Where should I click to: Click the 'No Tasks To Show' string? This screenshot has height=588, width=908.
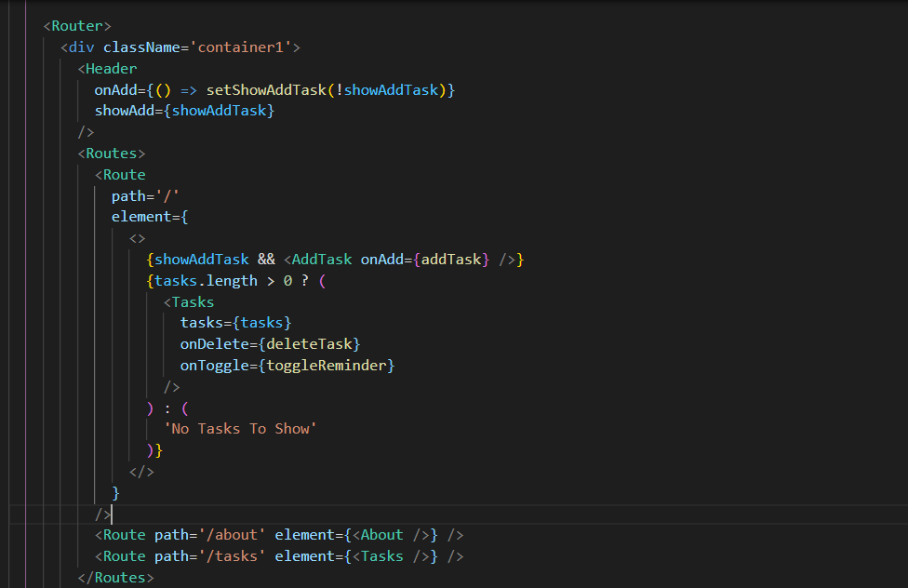(240, 429)
